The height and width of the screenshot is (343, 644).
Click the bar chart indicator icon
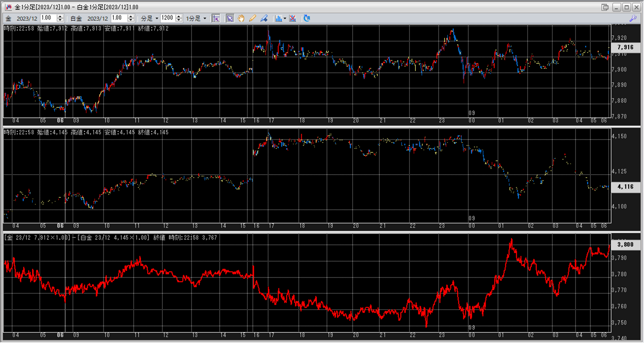[278, 18]
